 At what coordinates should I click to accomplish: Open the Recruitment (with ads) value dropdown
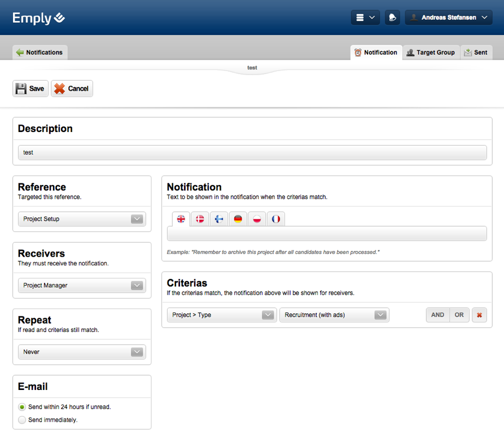pyautogui.click(x=334, y=315)
